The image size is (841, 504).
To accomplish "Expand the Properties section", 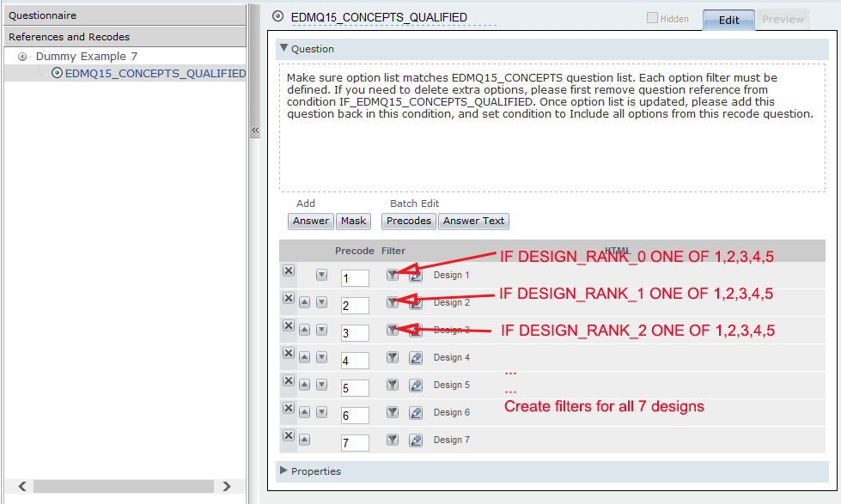I will pyautogui.click(x=284, y=471).
